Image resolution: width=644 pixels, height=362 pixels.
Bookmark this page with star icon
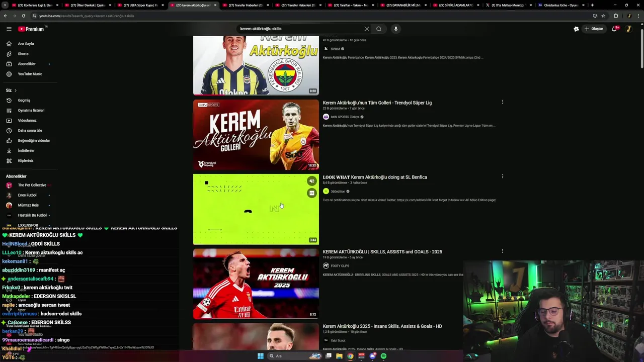[603, 16]
